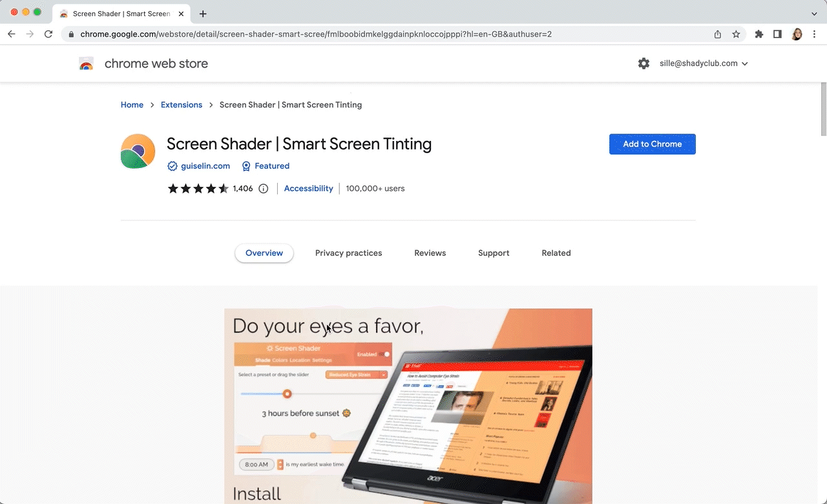Select the Screen Shader browser tab

pos(121,14)
